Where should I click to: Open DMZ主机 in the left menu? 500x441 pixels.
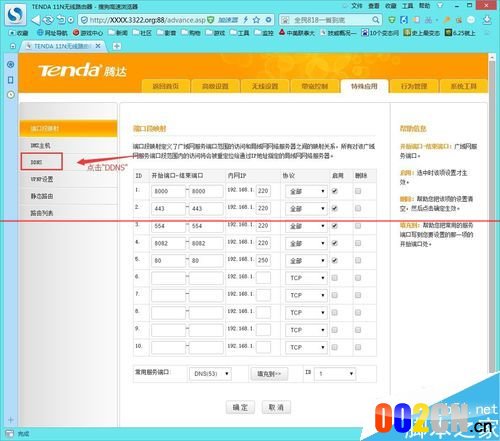69,145
